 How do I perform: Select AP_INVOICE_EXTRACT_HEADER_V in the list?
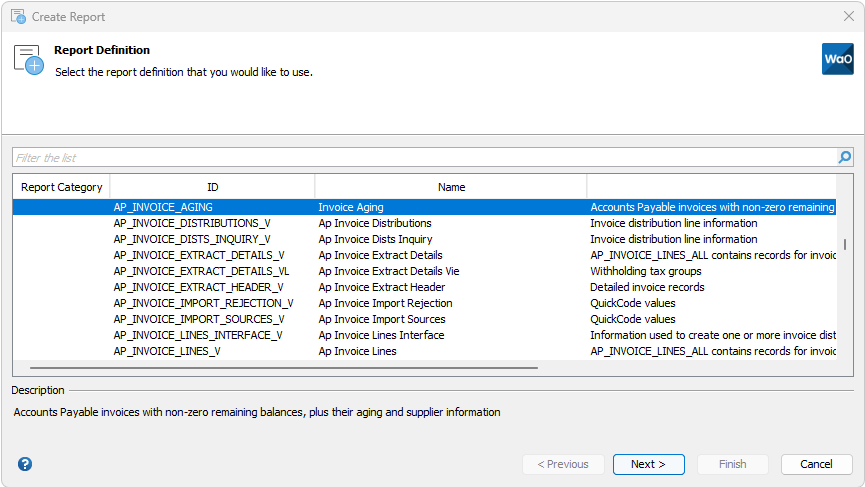(198, 287)
